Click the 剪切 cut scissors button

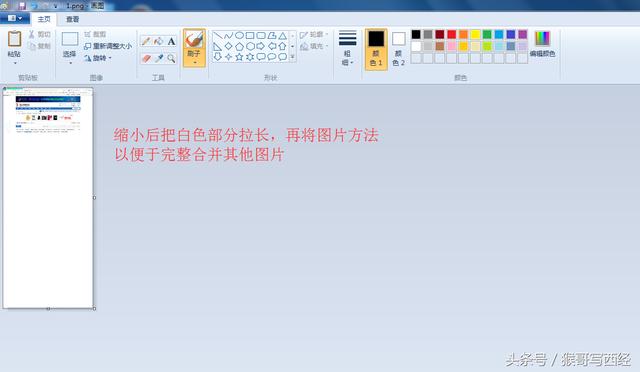click(39, 34)
